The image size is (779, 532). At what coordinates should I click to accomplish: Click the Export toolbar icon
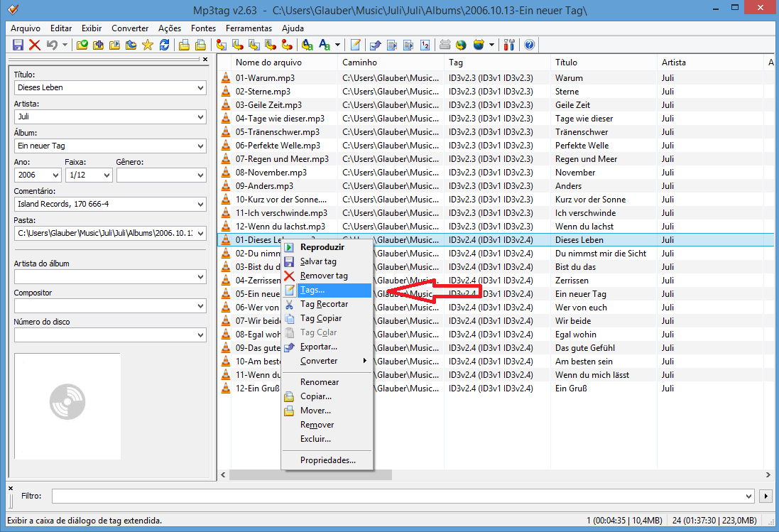[x=375, y=45]
